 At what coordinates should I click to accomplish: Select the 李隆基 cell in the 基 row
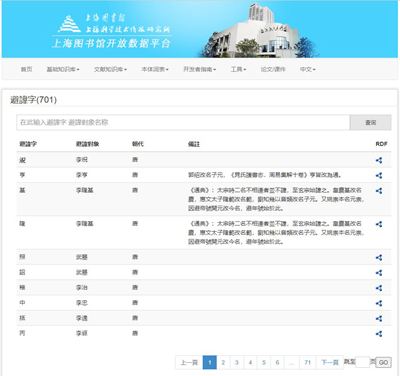[85, 190]
